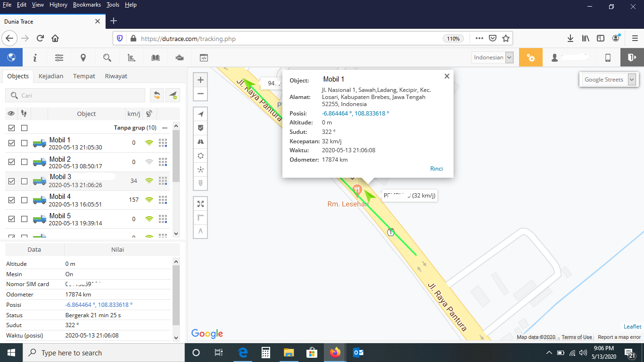Open the Indonesian language dropdown
The width and height of the screenshot is (644, 362).
493,58
